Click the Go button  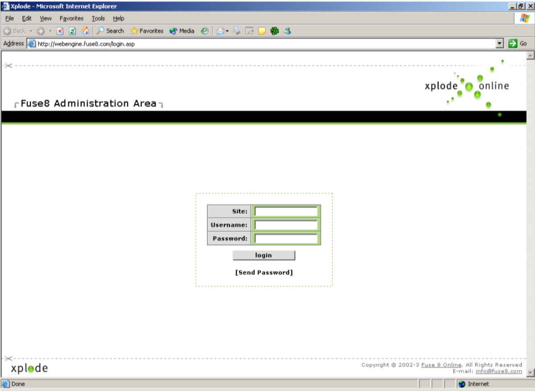[x=518, y=44]
